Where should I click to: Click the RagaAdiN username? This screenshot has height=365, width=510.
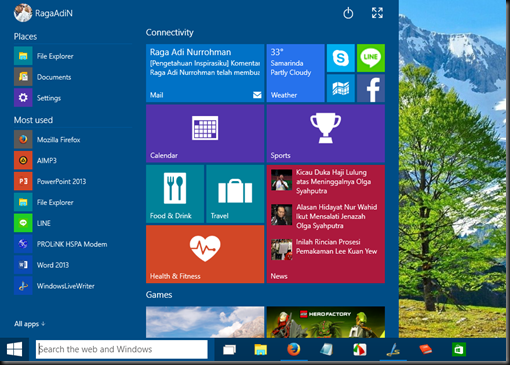[x=54, y=13]
